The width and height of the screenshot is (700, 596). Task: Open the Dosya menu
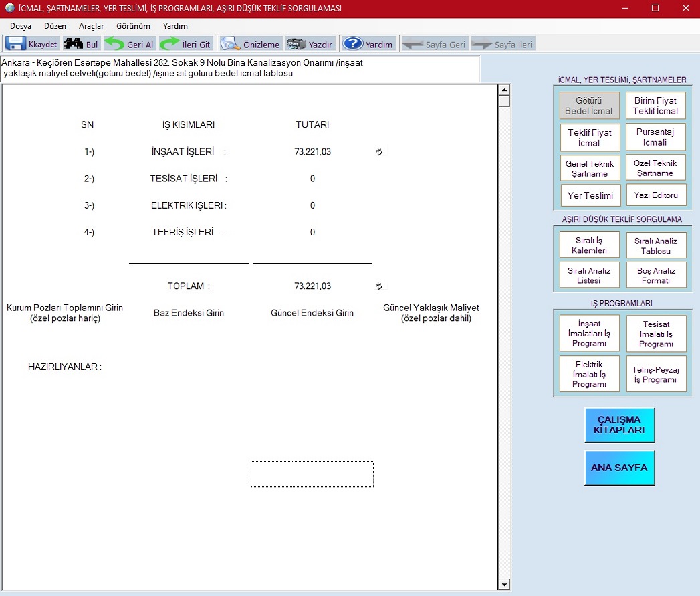pos(21,26)
